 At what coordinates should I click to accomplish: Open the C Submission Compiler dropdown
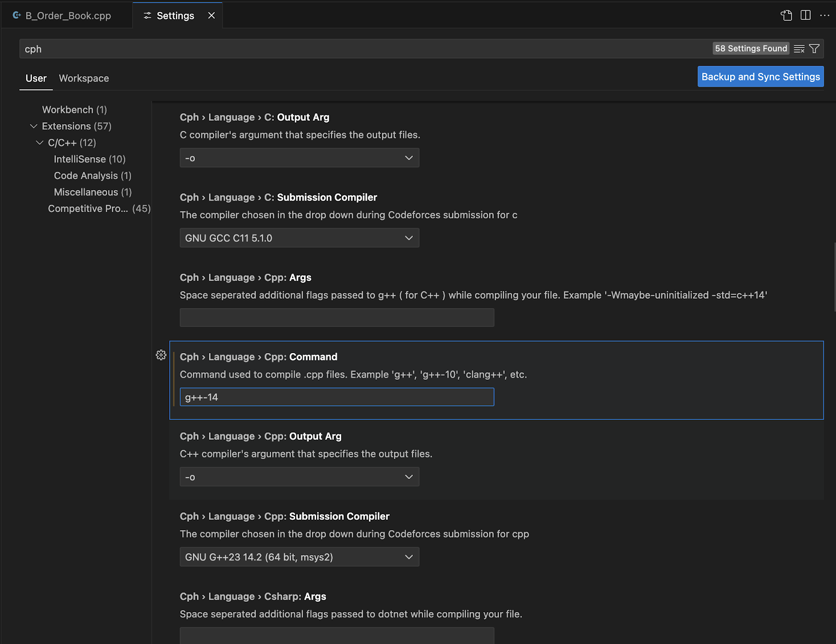point(299,238)
